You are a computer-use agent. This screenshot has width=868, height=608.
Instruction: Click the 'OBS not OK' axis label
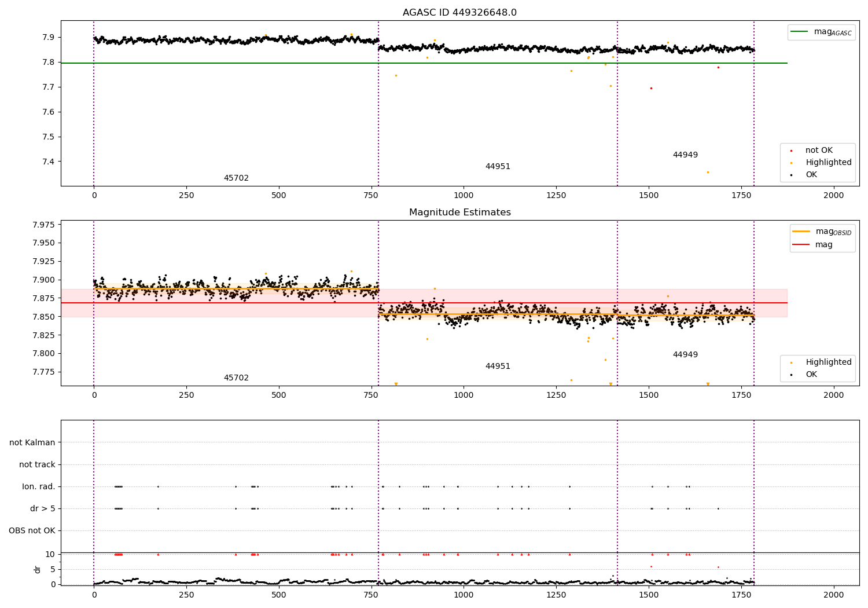(x=32, y=531)
